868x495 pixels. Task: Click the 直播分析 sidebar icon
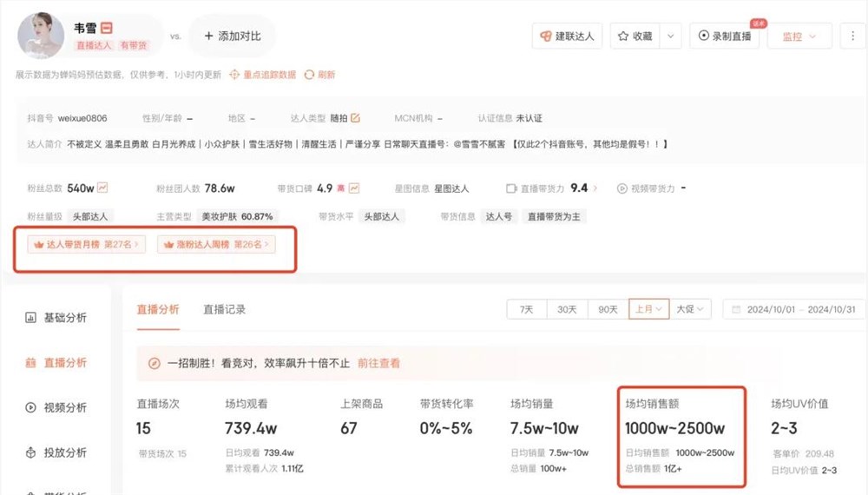pyautogui.click(x=30, y=363)
